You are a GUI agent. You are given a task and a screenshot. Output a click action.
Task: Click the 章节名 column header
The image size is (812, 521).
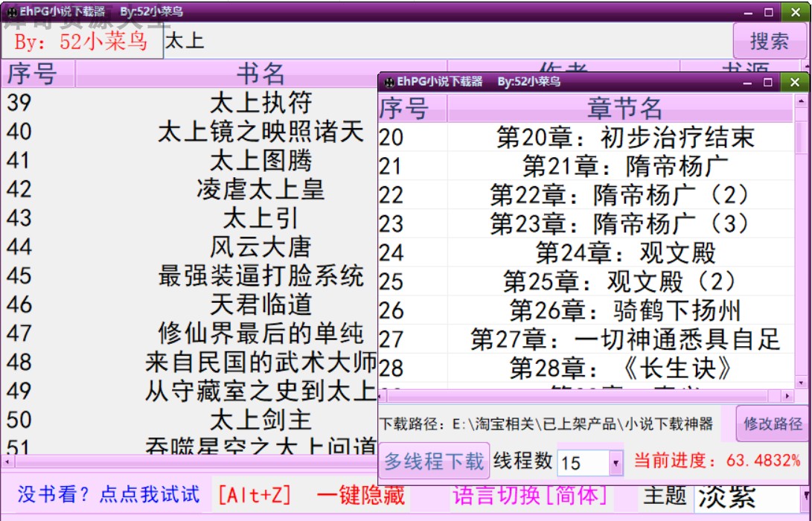point(624,108)
